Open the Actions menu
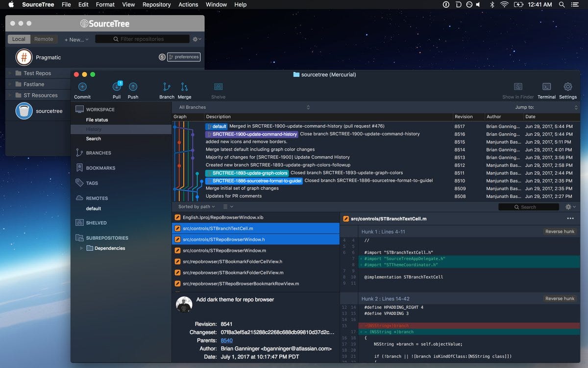 coord(188,4)
